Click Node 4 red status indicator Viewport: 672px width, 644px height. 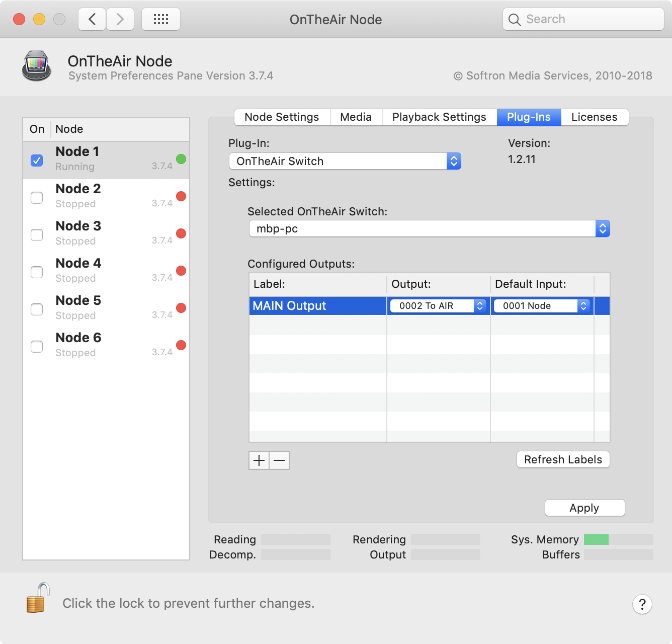[x=181, y=271]
